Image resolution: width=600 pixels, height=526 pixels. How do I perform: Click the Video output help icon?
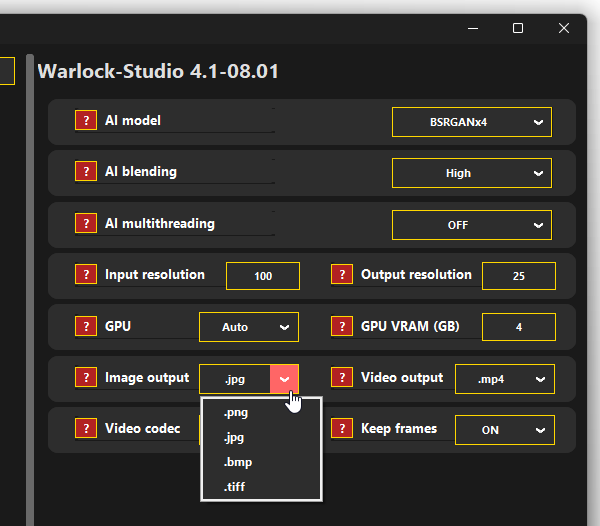point(342,378)
